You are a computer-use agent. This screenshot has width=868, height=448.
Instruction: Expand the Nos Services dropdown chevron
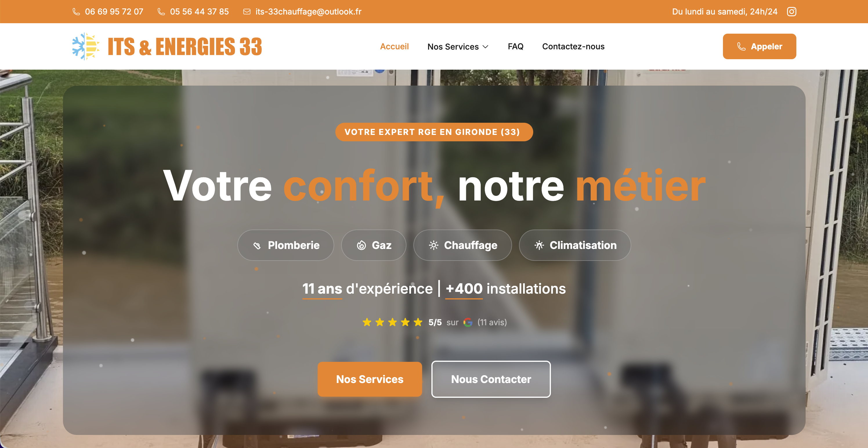coord(486,46)
